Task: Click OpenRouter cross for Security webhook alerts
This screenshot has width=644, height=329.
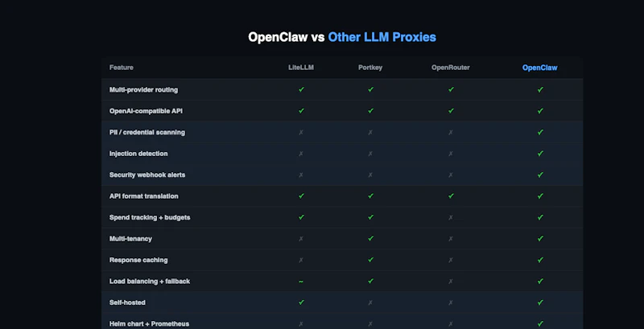Action: tap(451, 175)
